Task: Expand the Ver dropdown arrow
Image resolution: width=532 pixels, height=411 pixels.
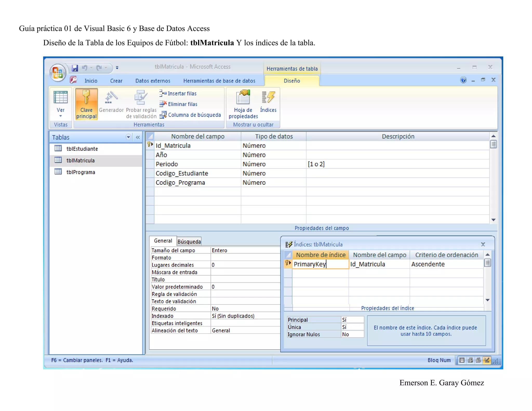Action: [61, 116]
